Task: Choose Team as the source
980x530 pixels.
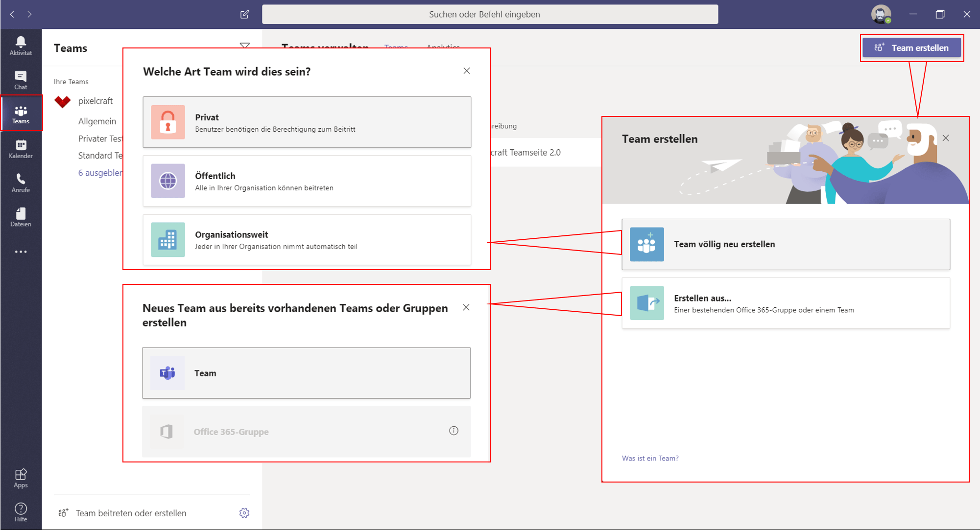Action: coord(307,373)
